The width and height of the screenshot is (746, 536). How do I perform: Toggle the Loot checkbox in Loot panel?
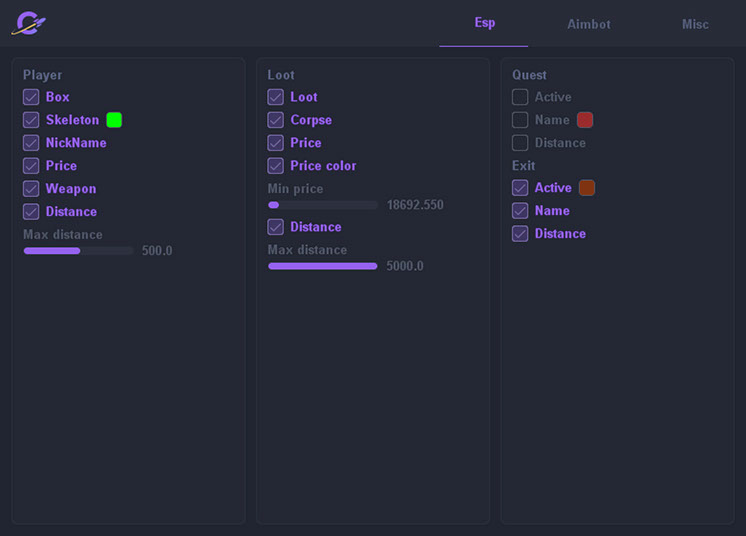pos(276,97)
